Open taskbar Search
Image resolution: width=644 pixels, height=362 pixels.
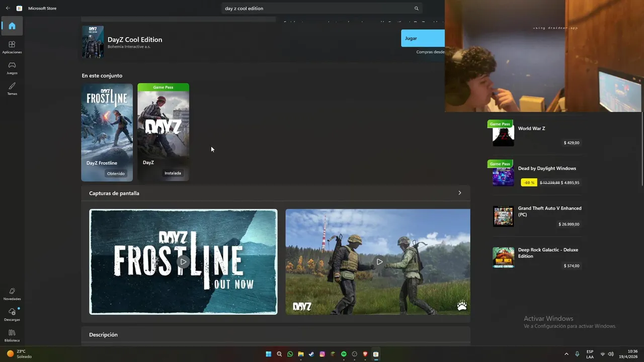pyautogui.click(x=279, y=354)
